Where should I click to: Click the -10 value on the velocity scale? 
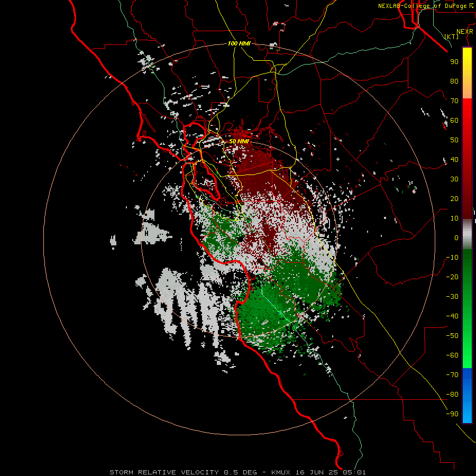click(x=452, y=258)
